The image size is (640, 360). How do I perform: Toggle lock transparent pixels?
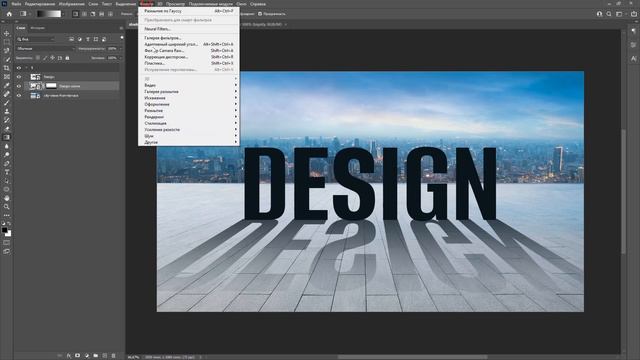tap(38, 58)
